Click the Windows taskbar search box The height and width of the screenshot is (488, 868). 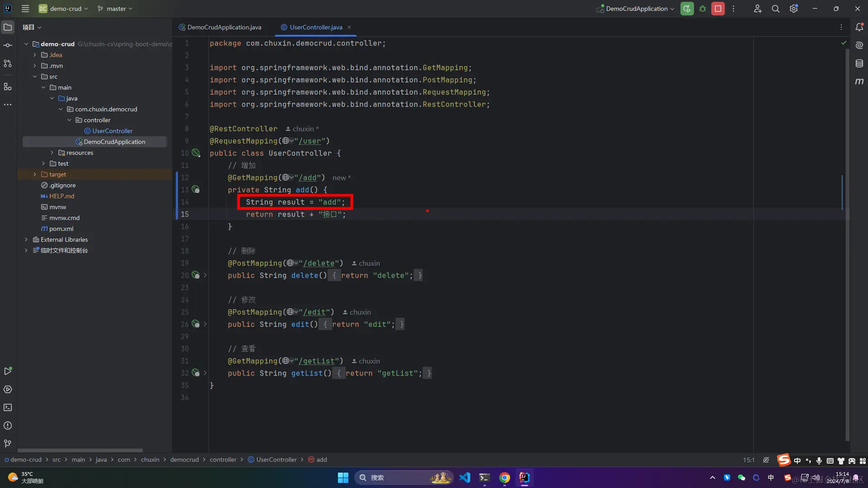pos(404,478)
